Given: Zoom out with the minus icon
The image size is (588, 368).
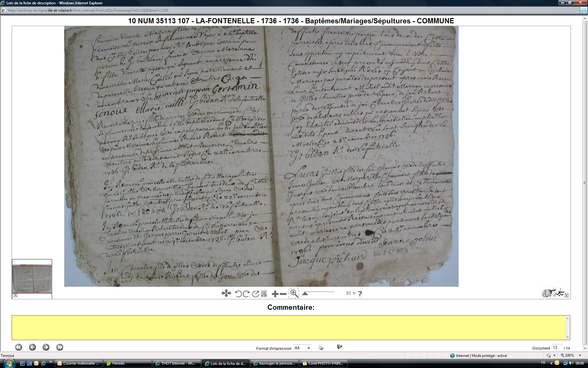Looking at the screenshot, I should (283, 294).
